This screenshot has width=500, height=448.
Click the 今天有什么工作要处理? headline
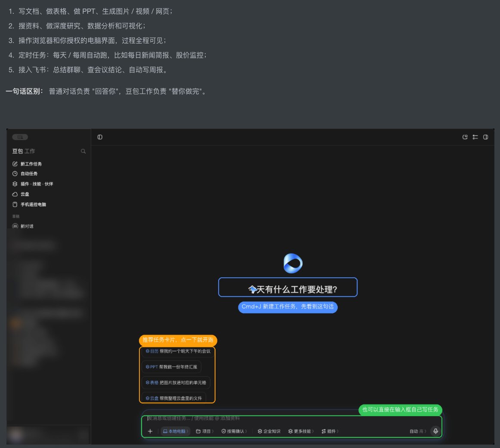click(x=293, y=289)
